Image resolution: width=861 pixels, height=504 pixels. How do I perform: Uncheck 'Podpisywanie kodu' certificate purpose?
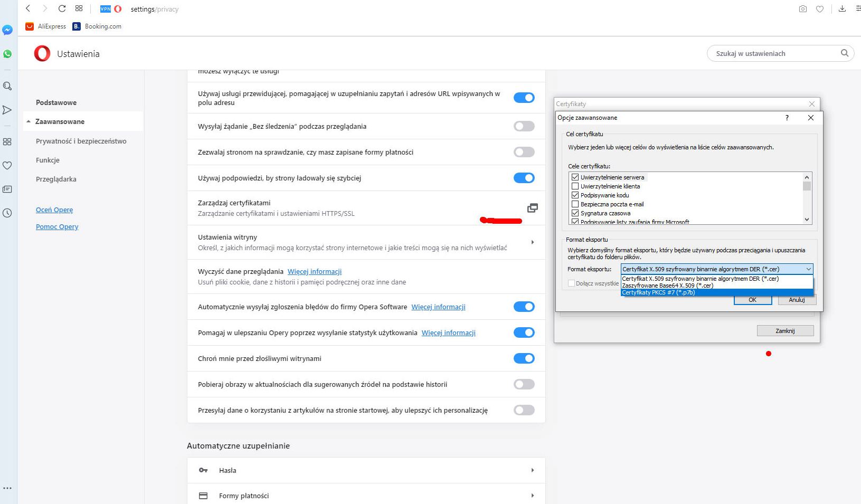pos(575,195)
